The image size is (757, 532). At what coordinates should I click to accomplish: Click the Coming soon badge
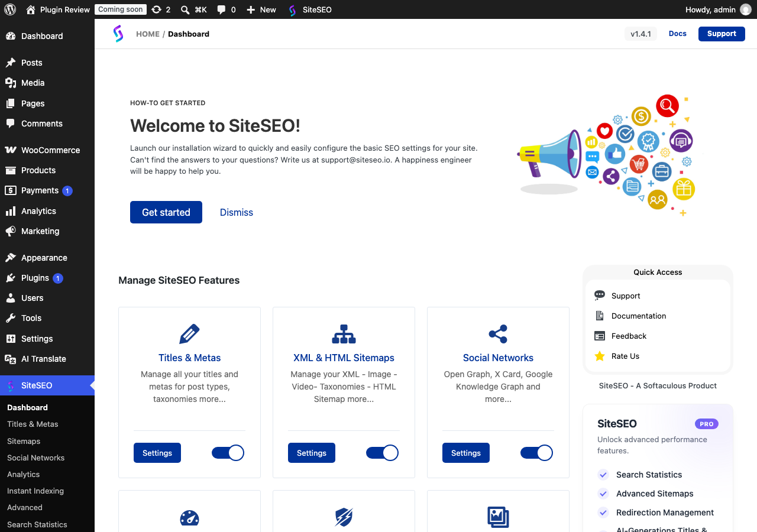coord(121,9)
